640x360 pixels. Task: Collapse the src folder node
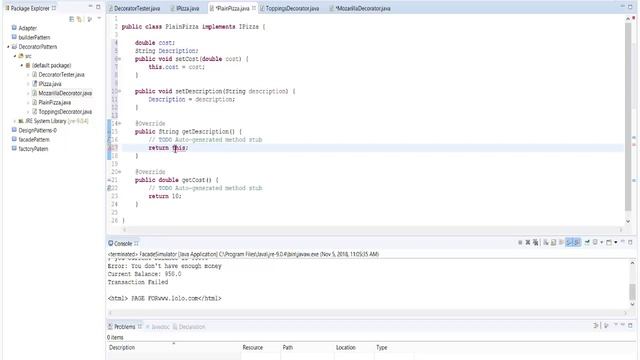click(x=15, y=56)
